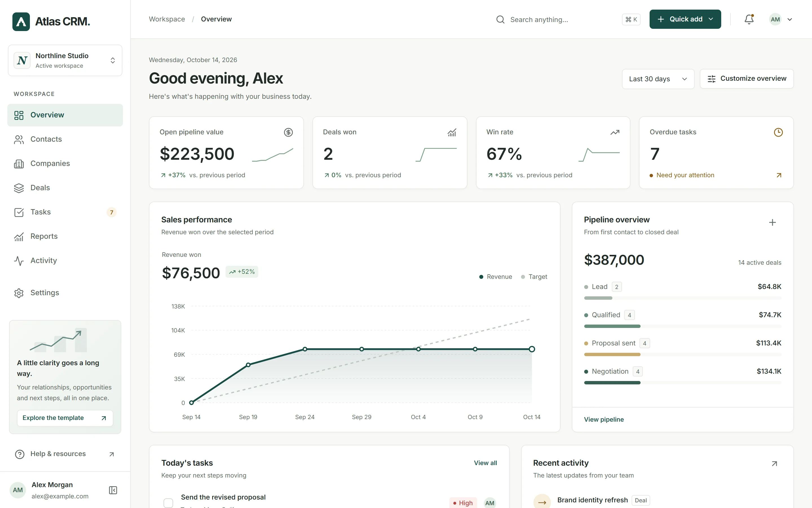
Task: Click the Tasks badge showing 7
Action: [111, 212]
